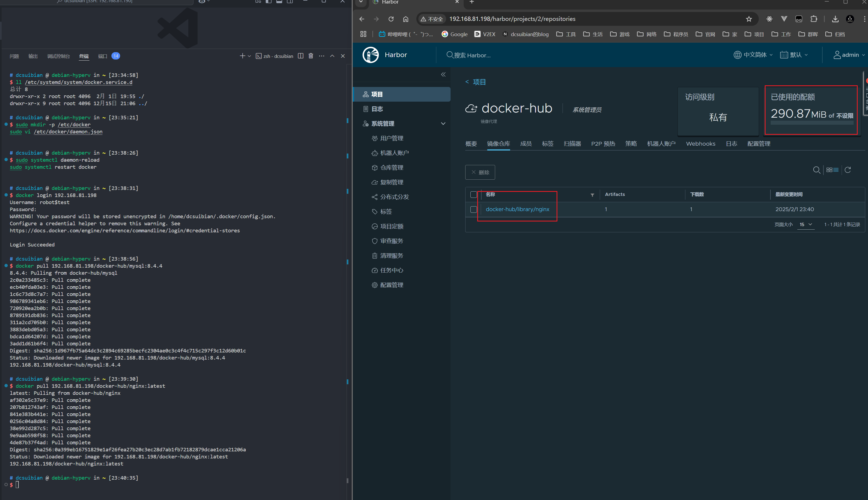The image size is (868, 500).
Task: Collapse the Harbor sidebar with double-chevron icon
Action: (x=443, y=74)
